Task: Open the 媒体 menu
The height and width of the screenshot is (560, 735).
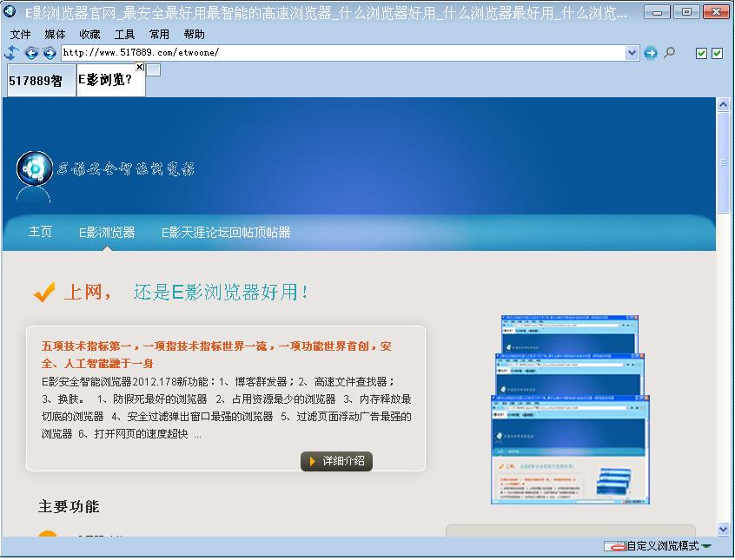Action: pos(55,34)
